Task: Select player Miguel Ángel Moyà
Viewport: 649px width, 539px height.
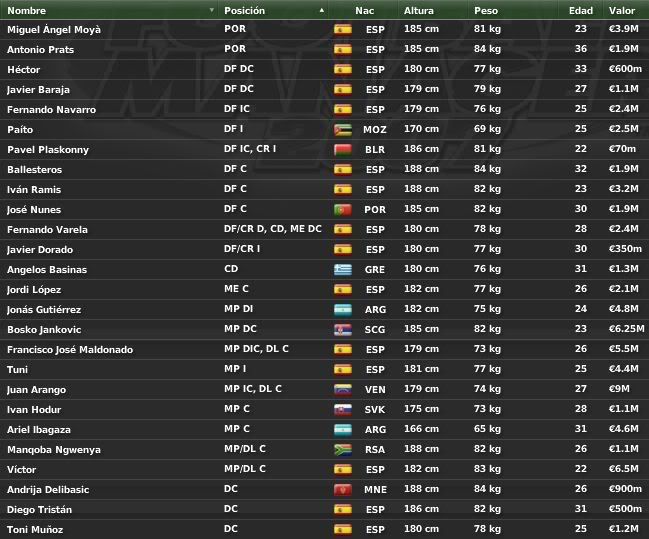Action: 54,29
